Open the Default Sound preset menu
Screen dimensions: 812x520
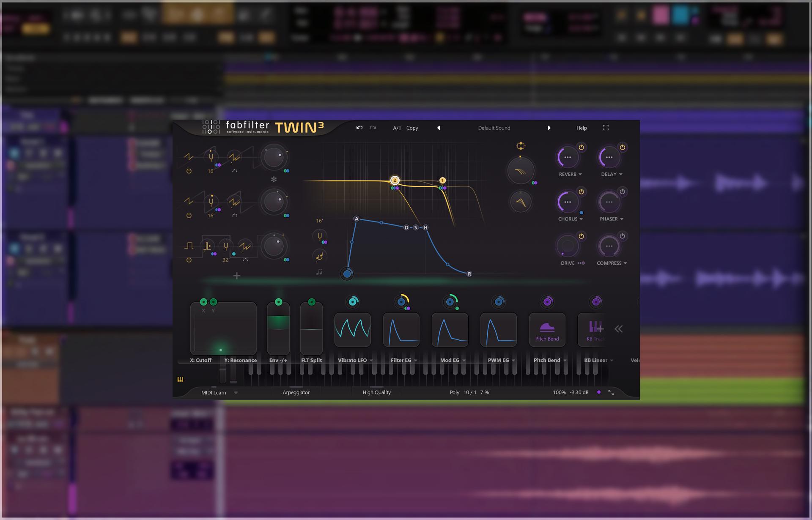[x=494, y=128]
